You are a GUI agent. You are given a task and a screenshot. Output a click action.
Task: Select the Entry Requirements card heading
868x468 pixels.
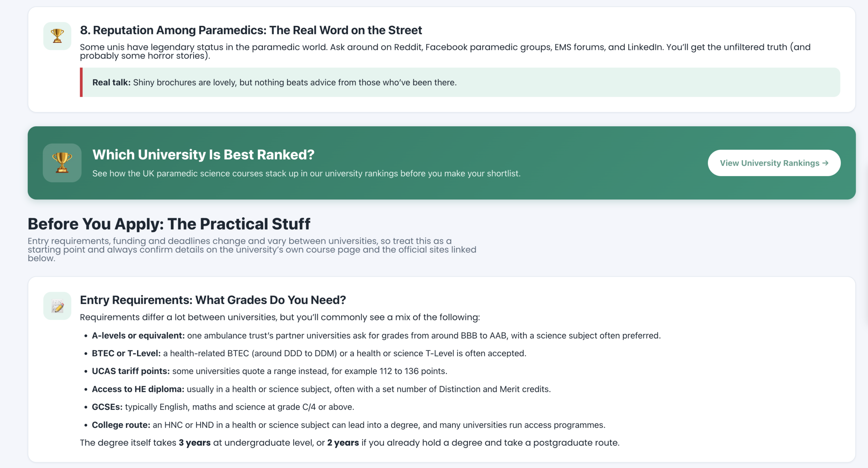(x=213, y=300)
